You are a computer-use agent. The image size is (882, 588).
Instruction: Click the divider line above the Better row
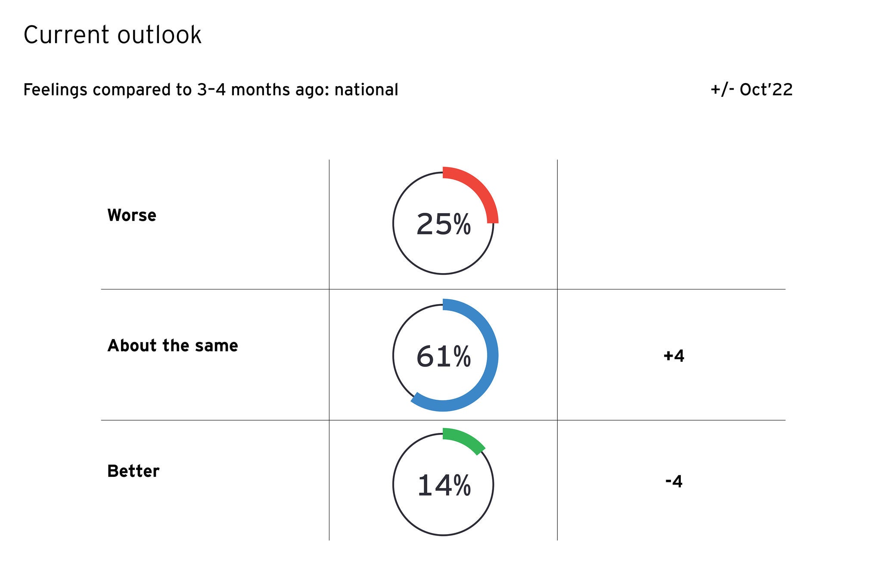[x=215, y=420]
